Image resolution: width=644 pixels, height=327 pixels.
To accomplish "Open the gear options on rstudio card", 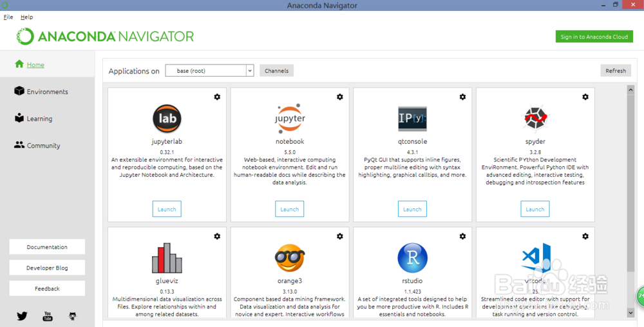I will [462, 236].
